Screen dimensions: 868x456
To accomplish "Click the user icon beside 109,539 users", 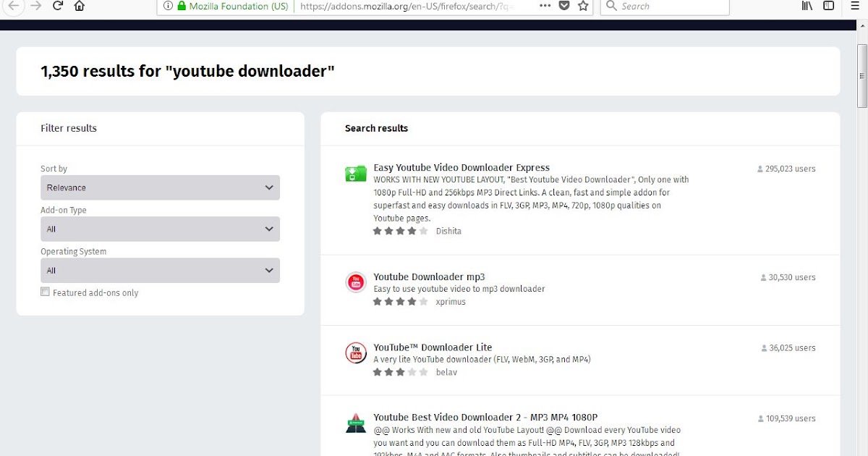I will (x=761, y=419).
